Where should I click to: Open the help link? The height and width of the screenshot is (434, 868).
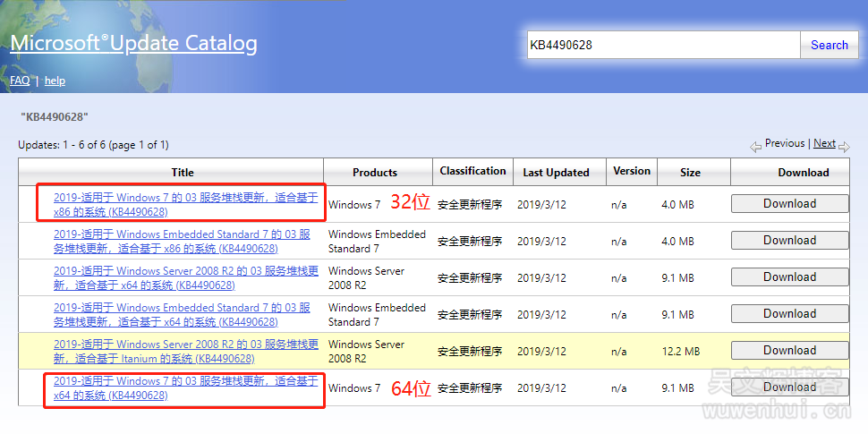click(x=55, y=81)
